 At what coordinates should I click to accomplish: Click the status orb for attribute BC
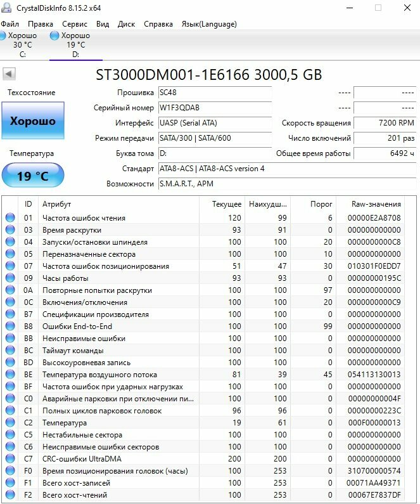pos(10,351)
